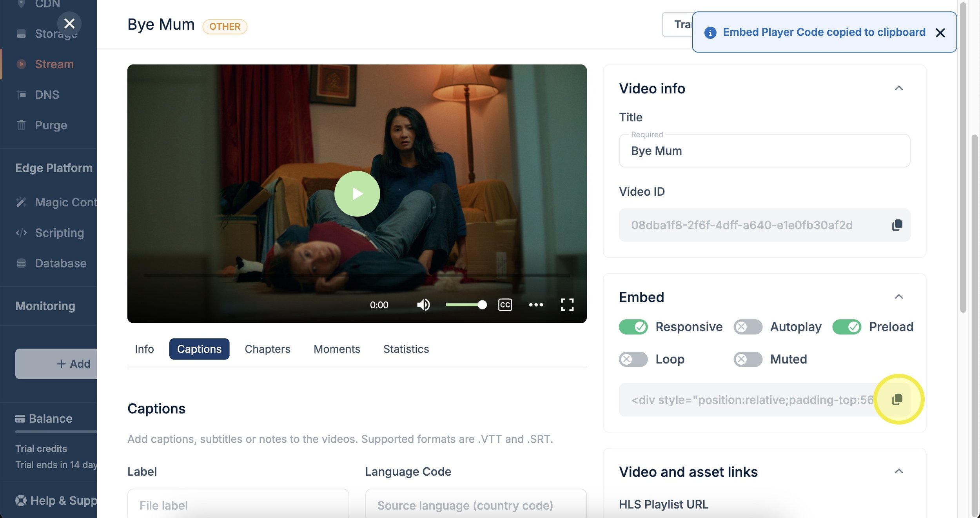Open the Statistics tab
Image resolution: width=980 pixels, height=518 pixels.
[x=406, y=349]
